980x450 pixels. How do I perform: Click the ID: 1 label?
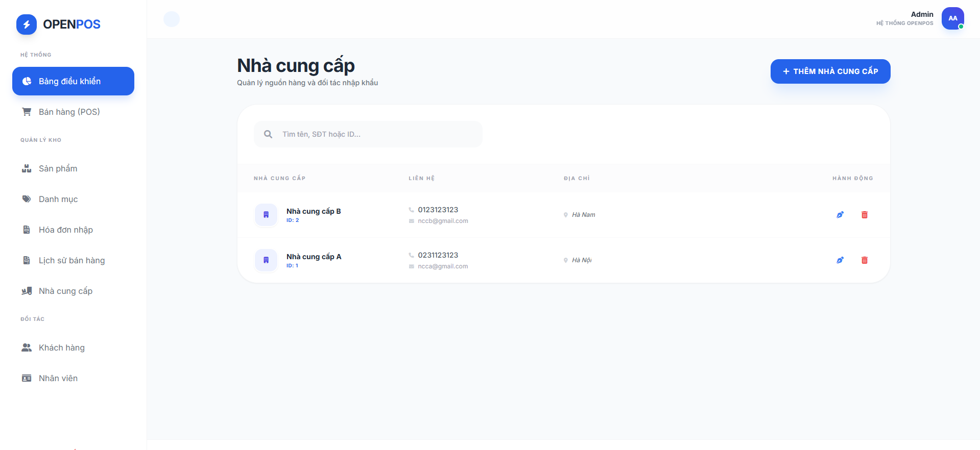point(292,266)
